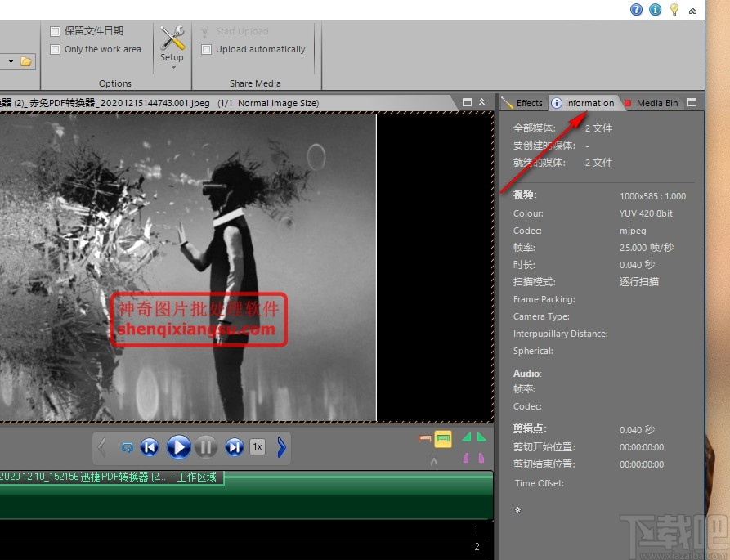Image resolution: width=730 pixels, height=560 pixels.
Task: Click the video preview image
Action: click(x=188, y=267)
